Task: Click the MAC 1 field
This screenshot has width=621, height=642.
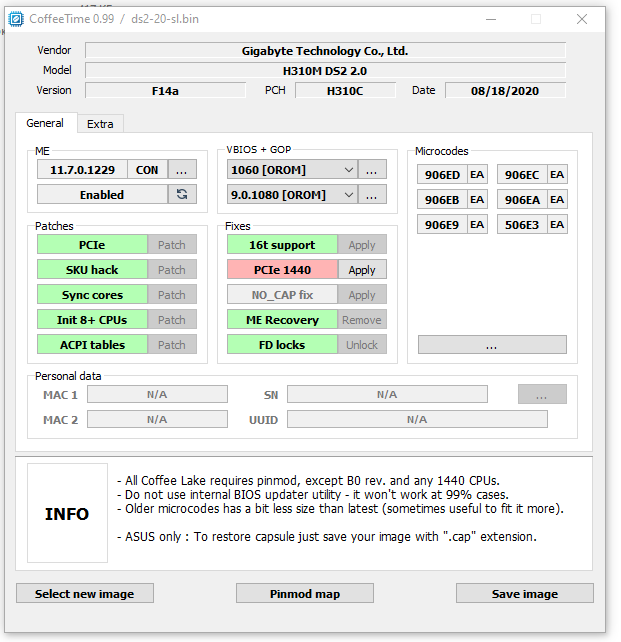Action: (157, 394)
